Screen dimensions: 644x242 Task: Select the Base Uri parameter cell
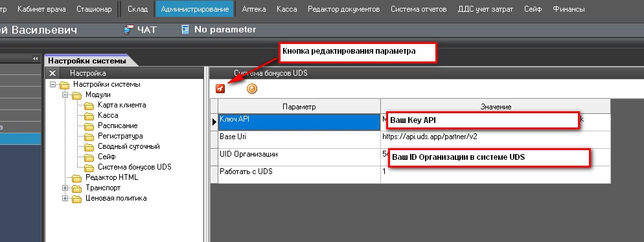tap(299, 140)
